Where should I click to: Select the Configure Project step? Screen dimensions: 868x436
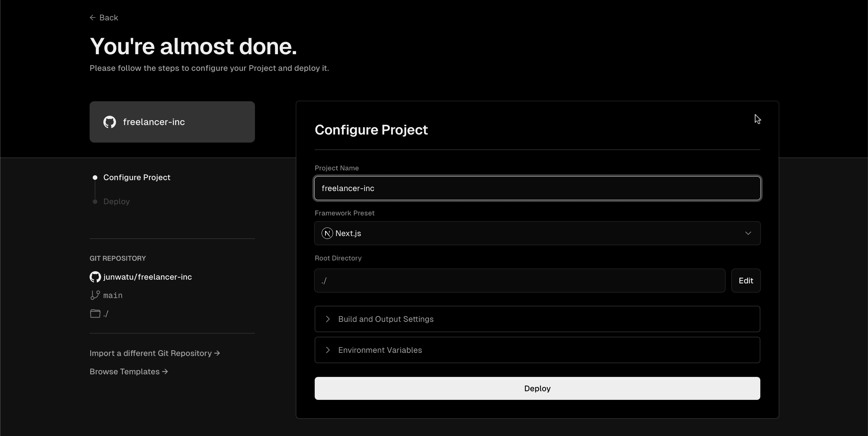coord(136,178)
